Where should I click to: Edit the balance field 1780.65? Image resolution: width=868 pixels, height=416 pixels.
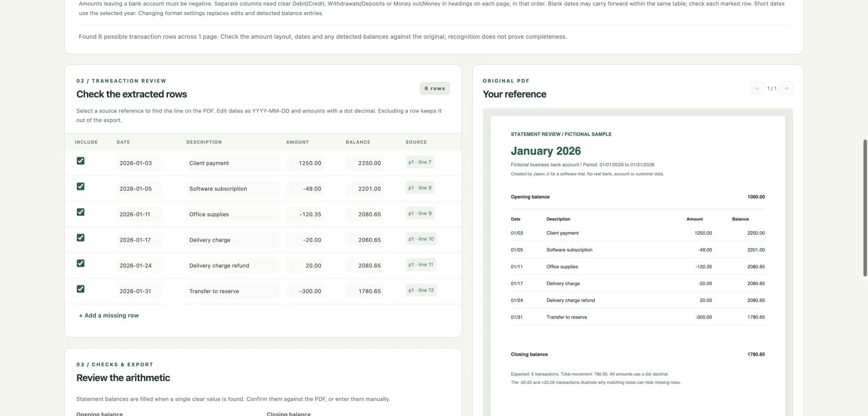(x=365, y=291)
